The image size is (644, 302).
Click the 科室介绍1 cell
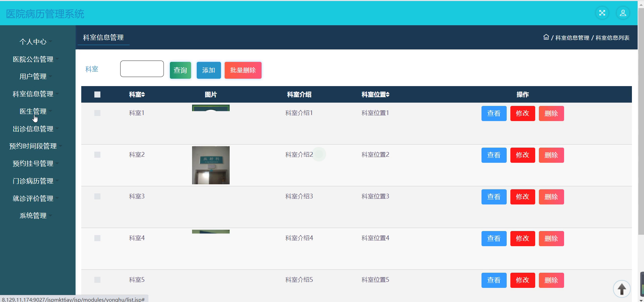click(x=299, y=113)
